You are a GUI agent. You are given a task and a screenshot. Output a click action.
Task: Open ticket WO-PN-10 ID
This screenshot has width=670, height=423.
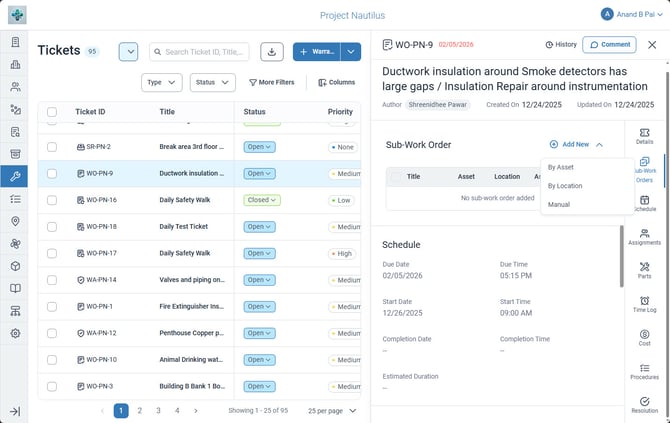(x=101, y=360)
